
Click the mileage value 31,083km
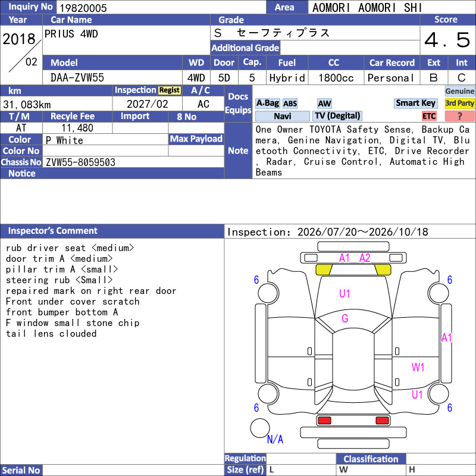click(27, 105)
